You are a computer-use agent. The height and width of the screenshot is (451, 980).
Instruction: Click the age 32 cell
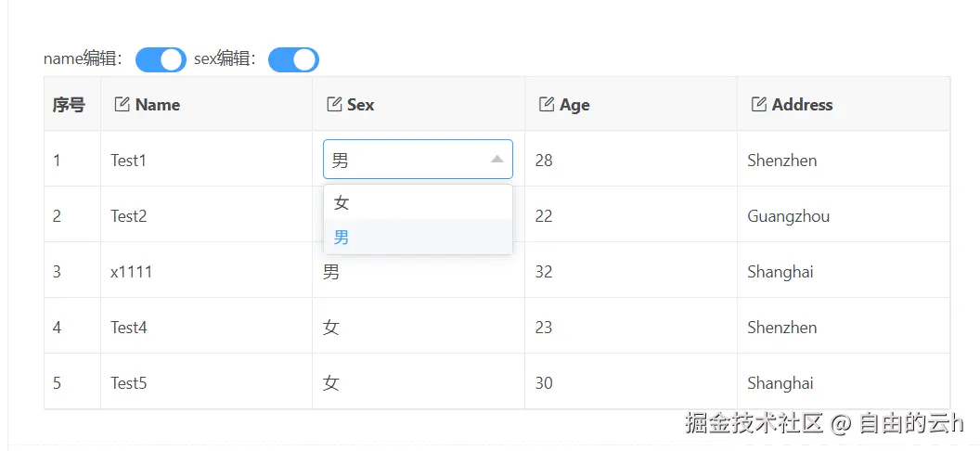(x=631, y=270)
